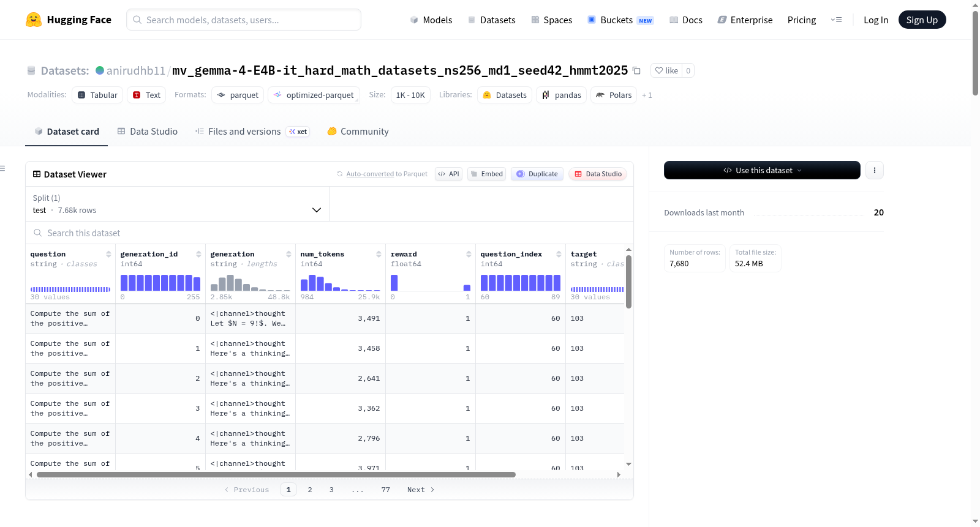Open the Data Studio tab
This screenshot has width=980, height=527.
tap(148, 132)
